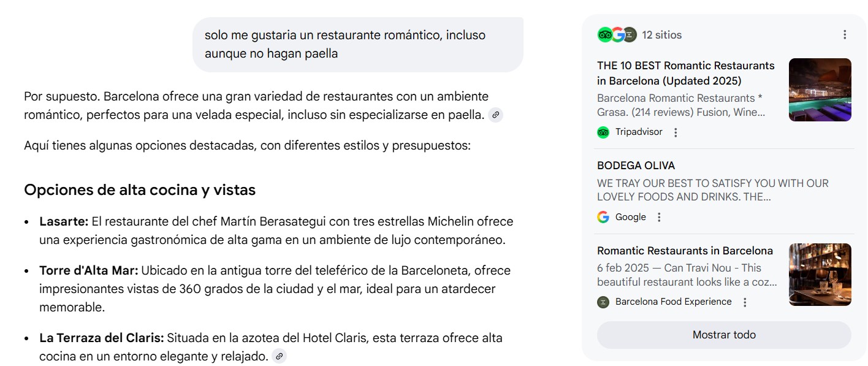The image size is (868, 366).
Task: Click the Barcelona Food Experience thumbnail image
Action: point(820,274)
